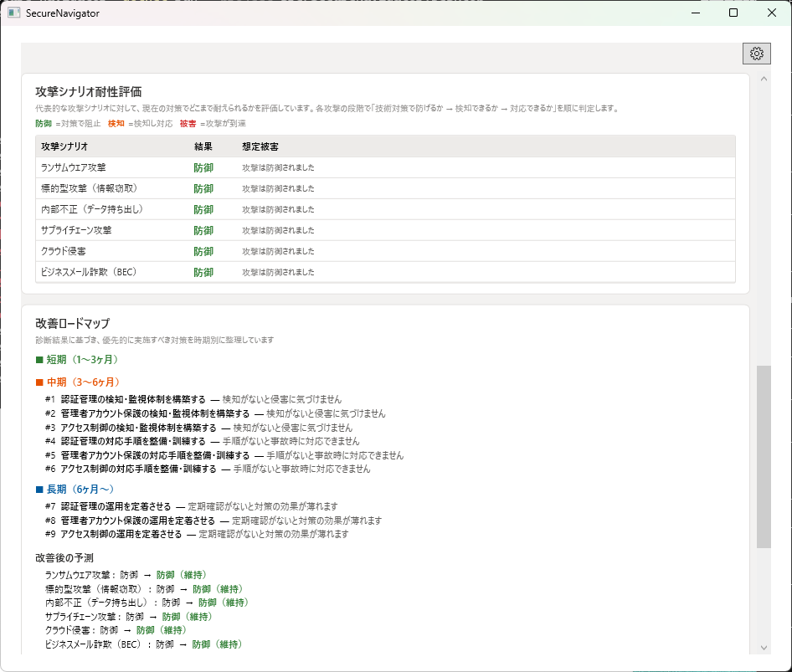Open the settings gear icon
The height and width of the screenshot is (672, 792).
pyautogui.click(x=757, y=53)
